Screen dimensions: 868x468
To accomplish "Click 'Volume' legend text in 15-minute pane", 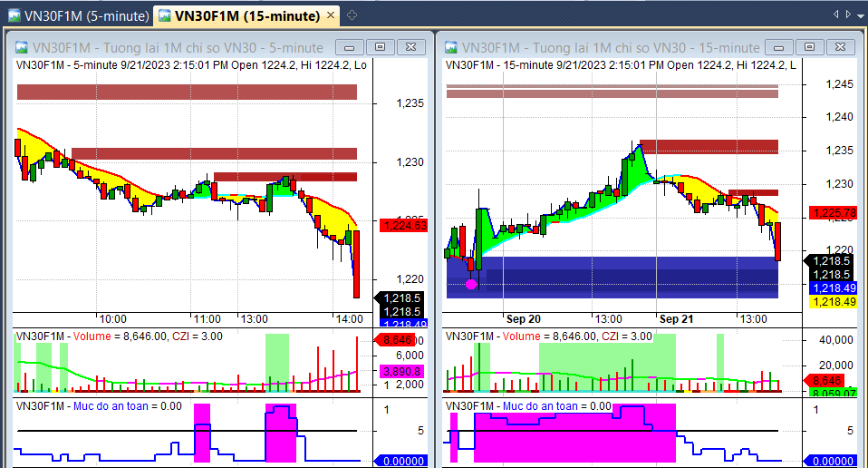I will point(522,336).
